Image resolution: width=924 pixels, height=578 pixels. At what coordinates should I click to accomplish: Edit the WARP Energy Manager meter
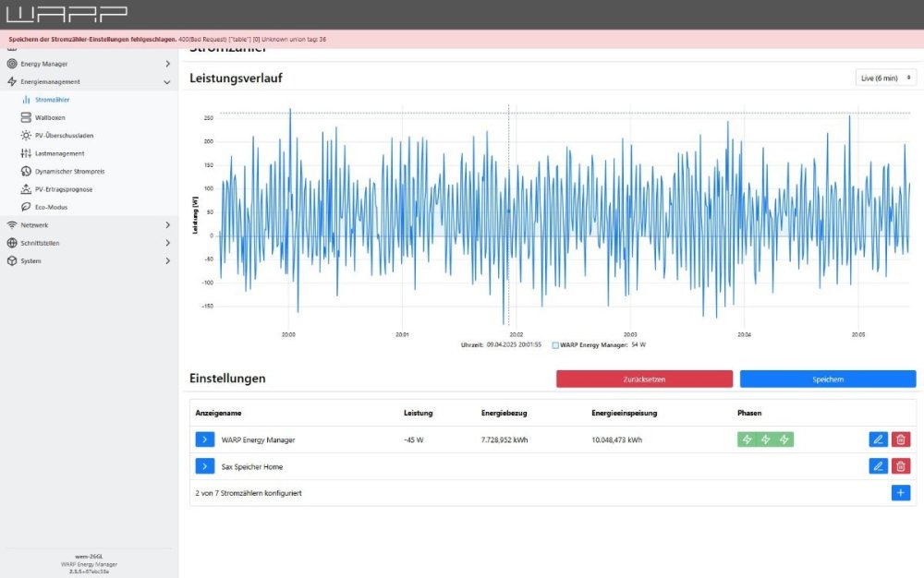click(x=878, y=440)
